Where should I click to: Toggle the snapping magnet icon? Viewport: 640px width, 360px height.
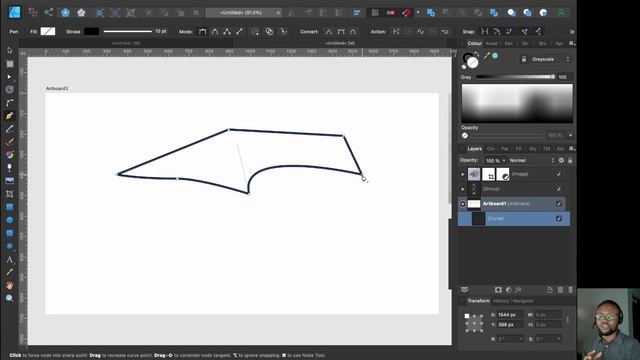tap(406, 13)
